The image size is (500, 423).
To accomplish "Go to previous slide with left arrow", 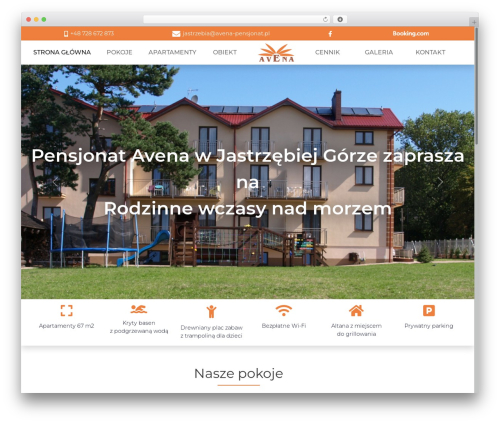I will (x=55, y=182).
